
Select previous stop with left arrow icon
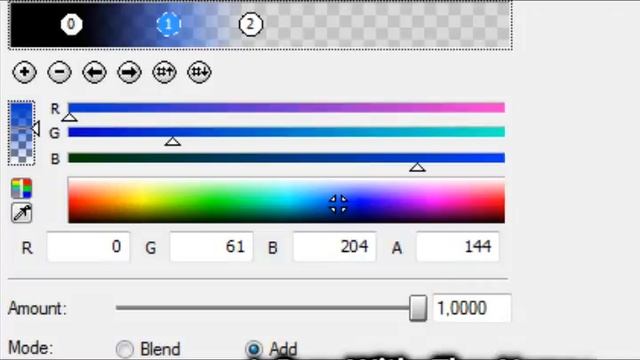(94, 72)
